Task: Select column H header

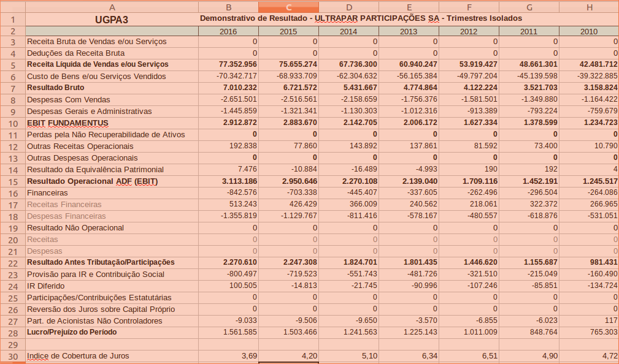Action: pos(589,7)
